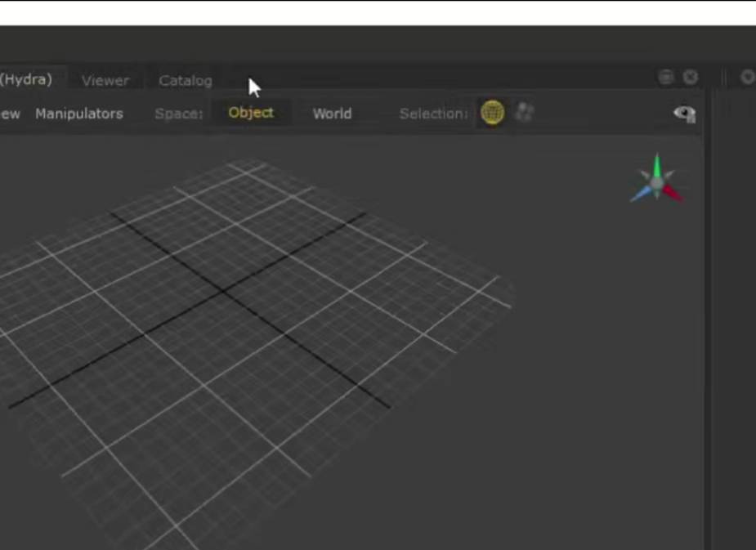756x550 pixels.
Task: Set manipulator space to World
Action: [332, 114]
